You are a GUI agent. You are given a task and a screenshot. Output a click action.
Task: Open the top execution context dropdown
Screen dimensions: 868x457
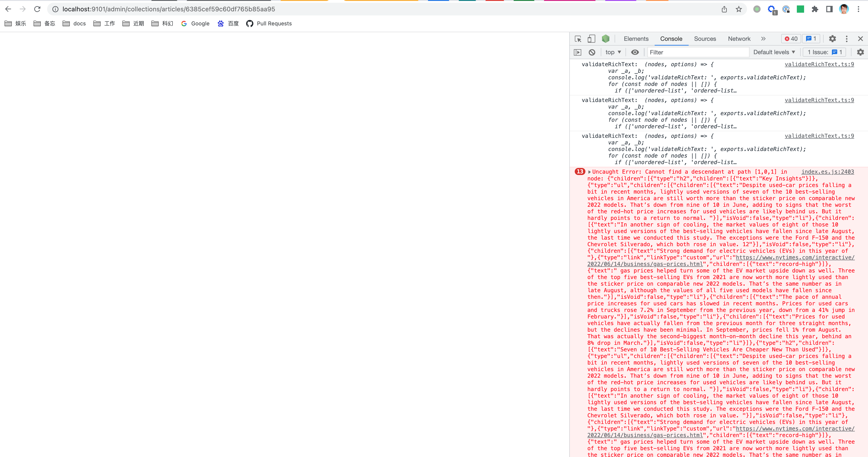click(613, 52)
